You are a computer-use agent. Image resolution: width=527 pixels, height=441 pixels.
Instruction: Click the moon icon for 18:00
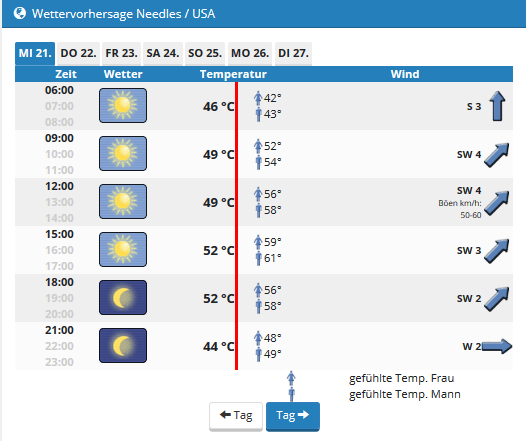click(123, 297)
